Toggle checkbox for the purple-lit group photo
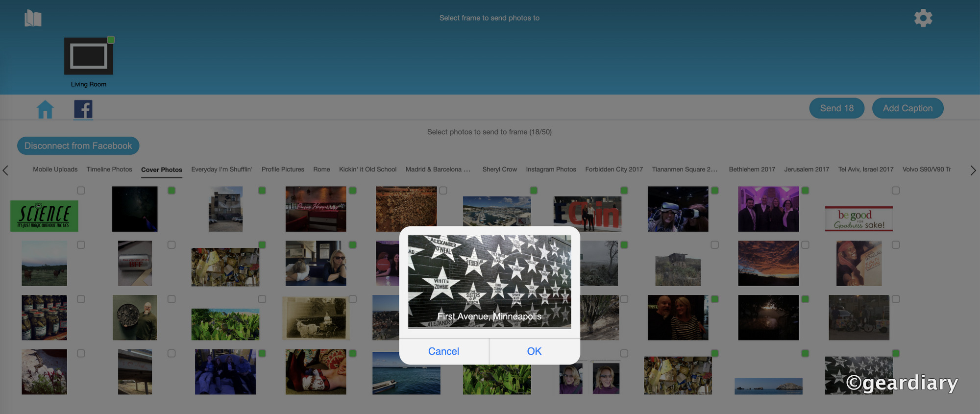 coord(805,191)
